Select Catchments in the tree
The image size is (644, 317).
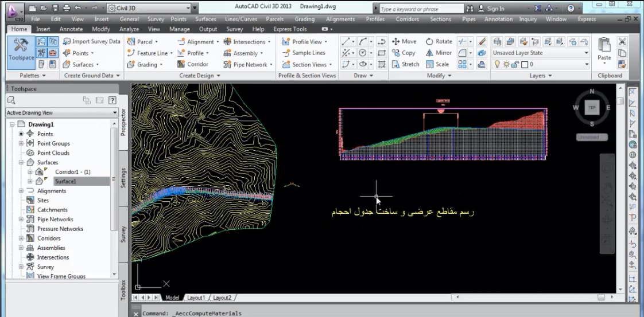click(x=52, y=210)
